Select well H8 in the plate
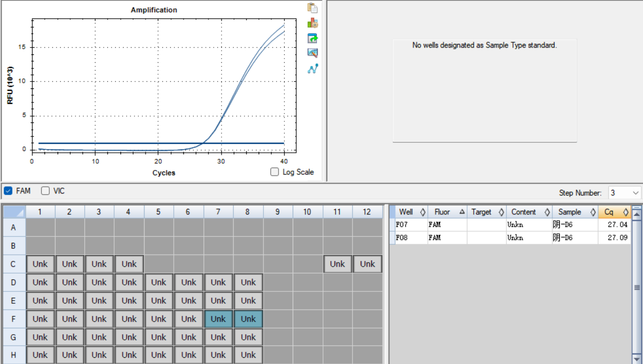Screen dimensions: 643x364 pyautogui.click(x=248, y=355)
